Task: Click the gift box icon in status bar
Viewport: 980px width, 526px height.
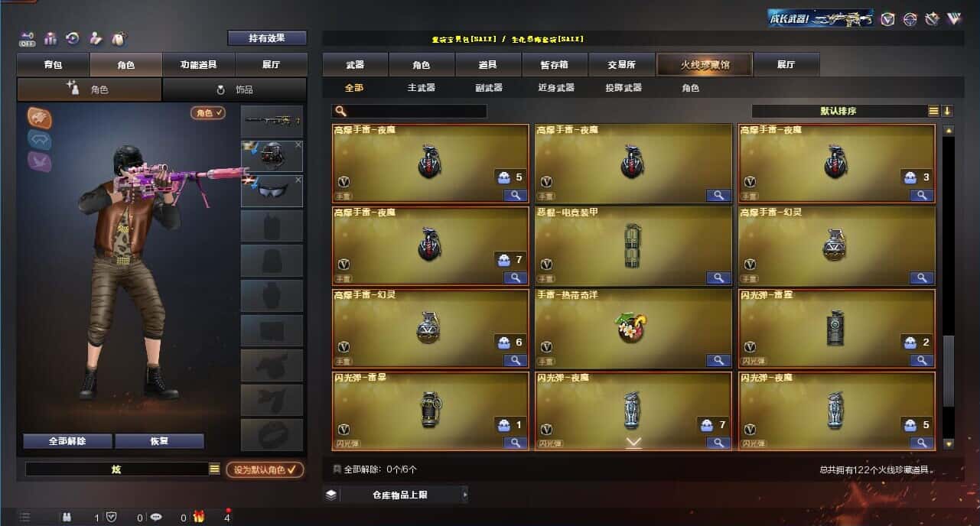Action: (199, 517)
